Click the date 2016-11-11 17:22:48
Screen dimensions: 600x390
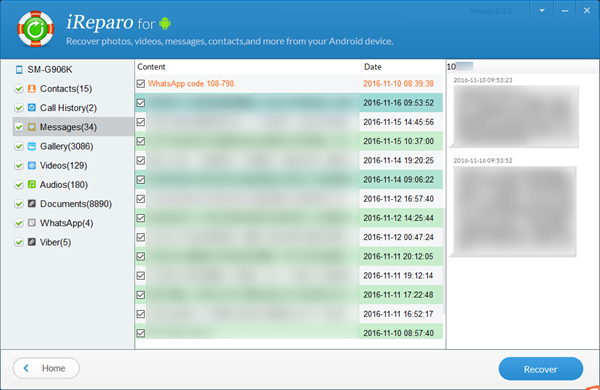[x=398, y=295]
